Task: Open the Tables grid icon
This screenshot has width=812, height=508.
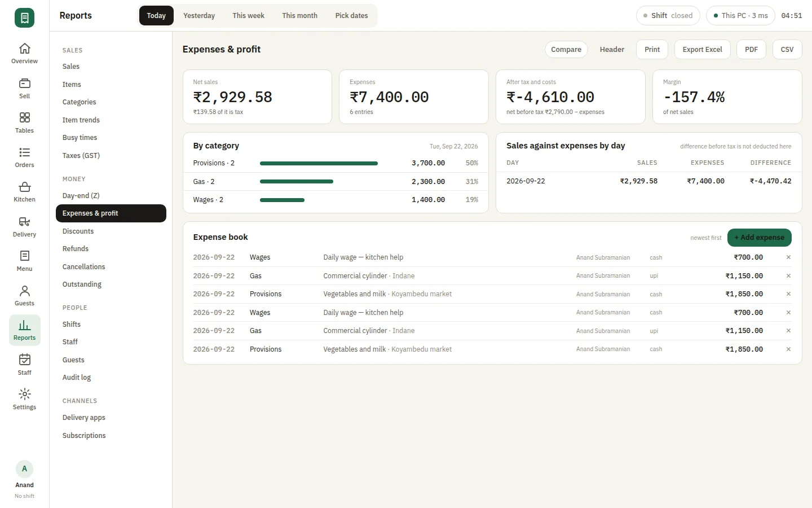Action: click(x=24, y=123)
